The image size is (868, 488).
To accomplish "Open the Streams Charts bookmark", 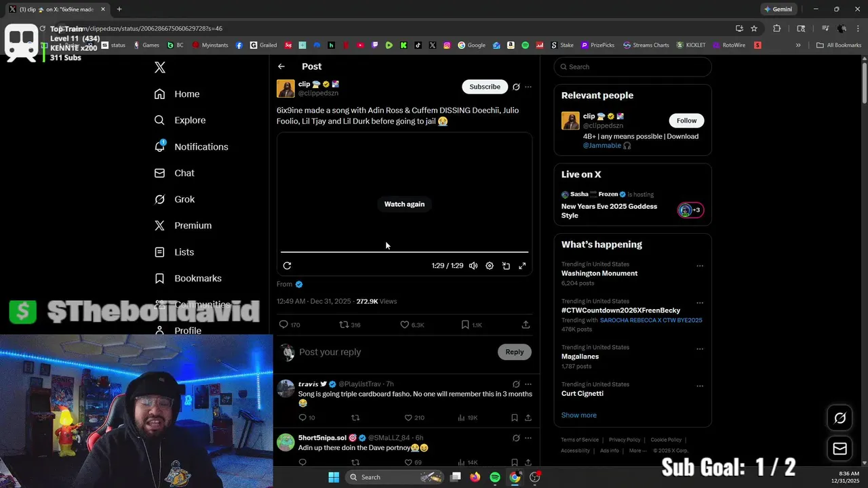I will click(646, 45).
